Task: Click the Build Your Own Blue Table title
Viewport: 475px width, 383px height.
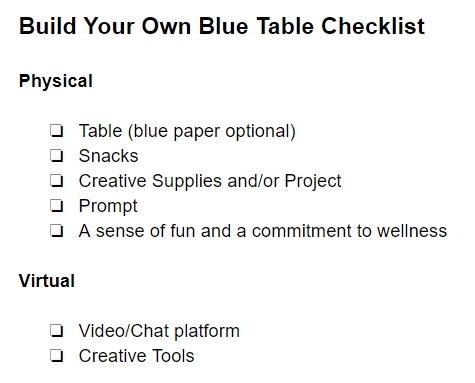Action: [222, 26]
